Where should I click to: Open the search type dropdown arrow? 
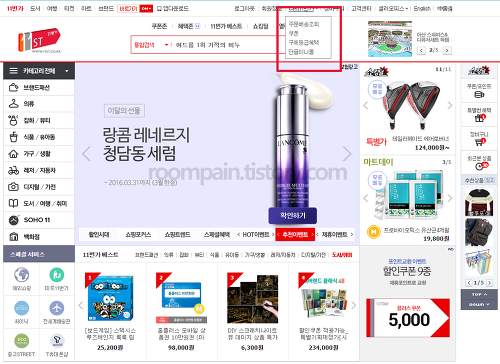166,45
